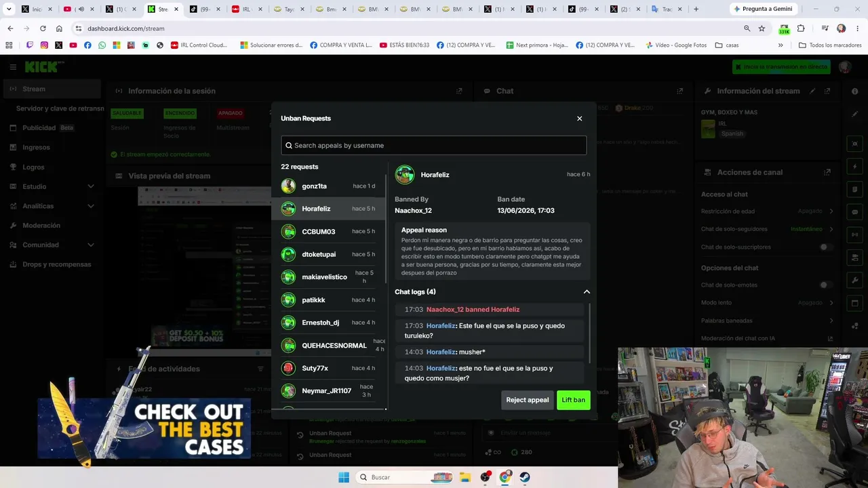Open the Stream sidebar item
The image size is (868, 488).
pos(52,89)
